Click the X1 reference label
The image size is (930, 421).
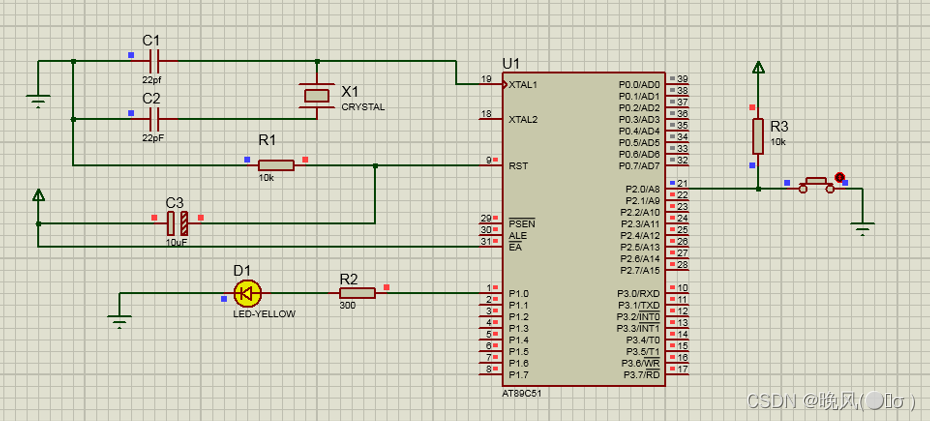click(350, 91)
